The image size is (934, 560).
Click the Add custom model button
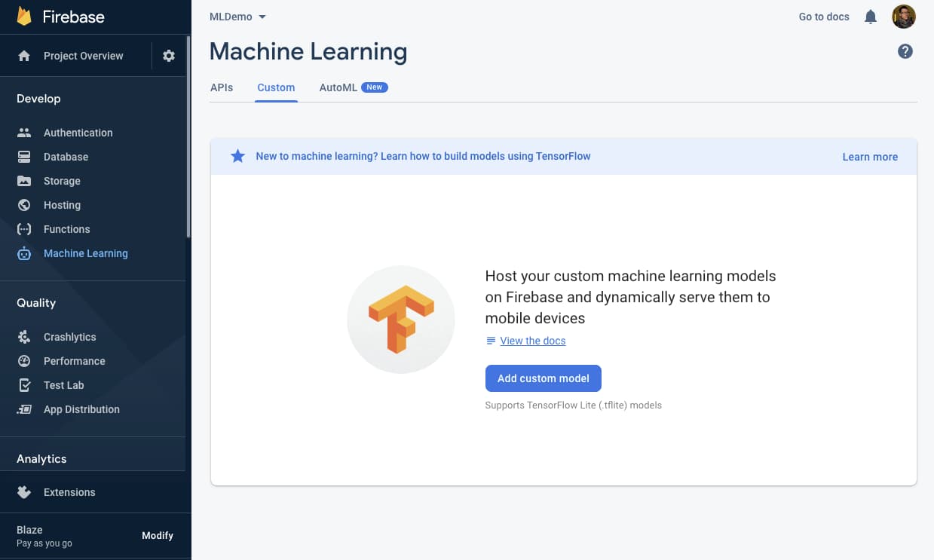(x=544, y=378)
